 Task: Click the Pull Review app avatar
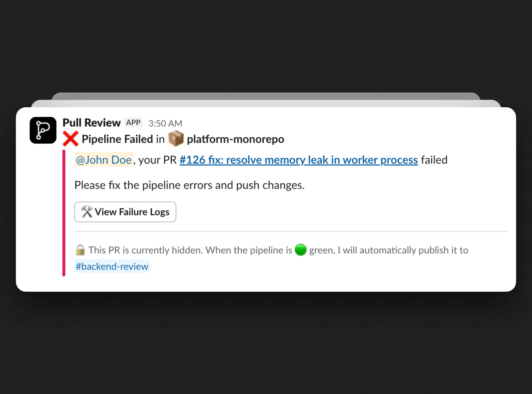(x=43, y=130)
